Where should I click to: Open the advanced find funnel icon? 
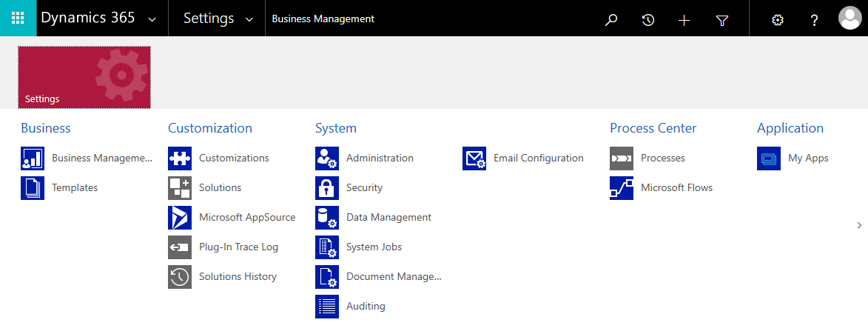pyautogui.click(x=722, y=20)
